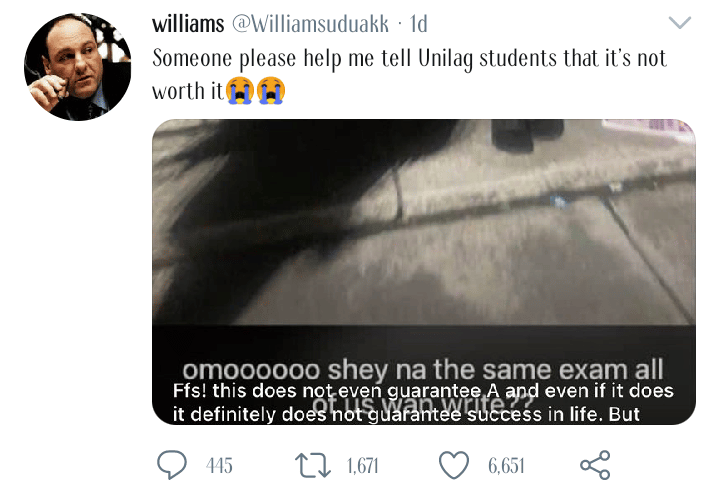
Task: Click the 'worth it' tweet text line
Action: (x=187, y=91)
